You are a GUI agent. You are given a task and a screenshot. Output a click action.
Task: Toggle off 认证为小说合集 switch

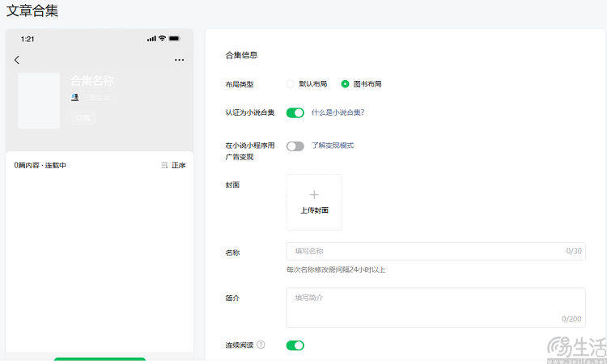tap(295, 113)
